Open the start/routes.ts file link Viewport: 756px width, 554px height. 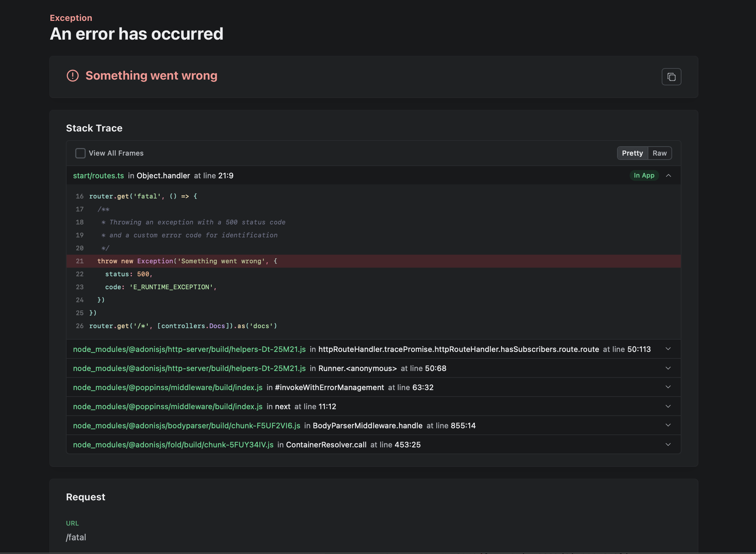[98, 176]
